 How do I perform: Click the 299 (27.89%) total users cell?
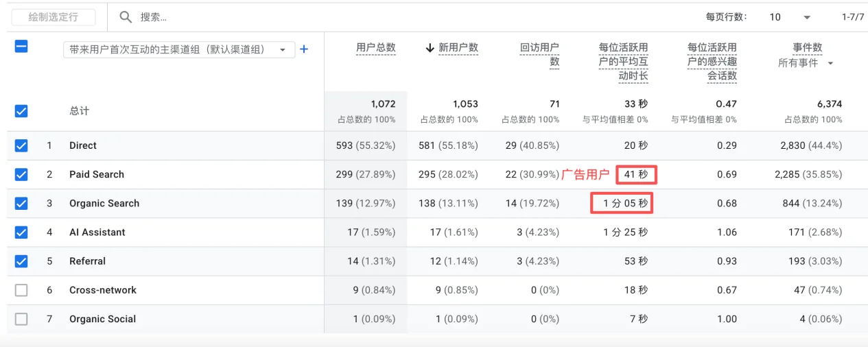click(x=366, y=174)
